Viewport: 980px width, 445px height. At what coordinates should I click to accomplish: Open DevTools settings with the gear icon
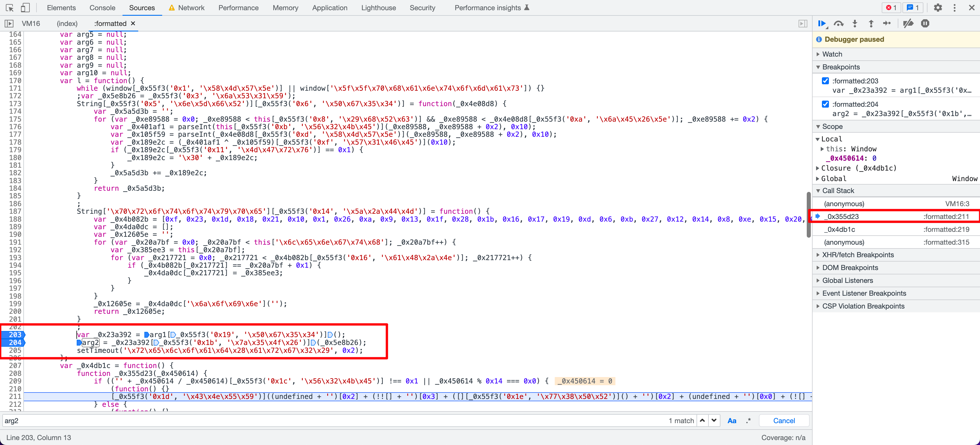(x=938, y=8)
